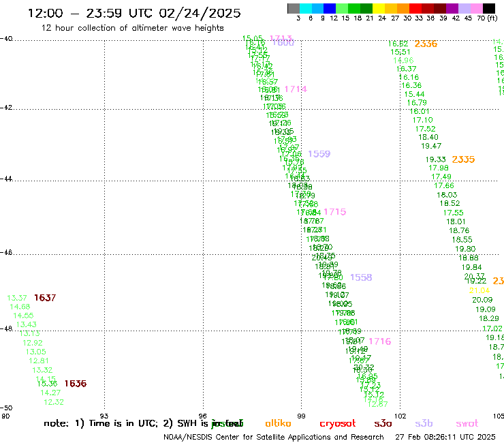Click the orange altika time stamp 2336

coord(426,44)
